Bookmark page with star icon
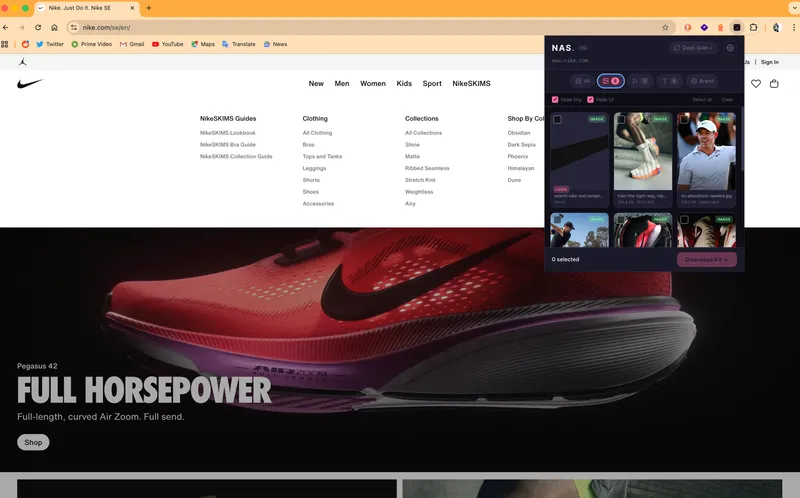This screenshot has height=498, width=800. click(x=665, y=27)
